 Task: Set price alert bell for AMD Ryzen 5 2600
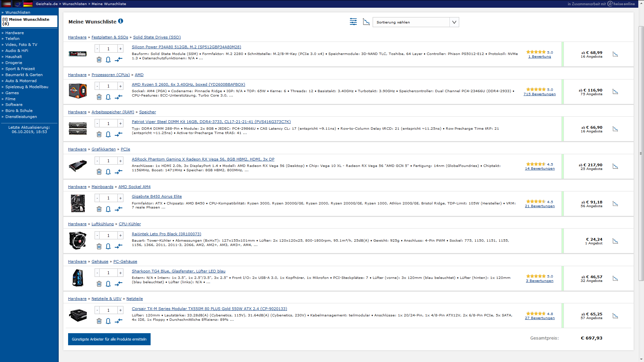tap(108, 97)
